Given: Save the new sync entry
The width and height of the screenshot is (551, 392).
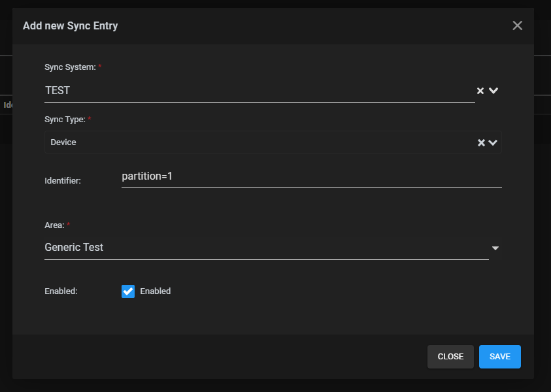Looking at the screenshot, I should [500, 357].
